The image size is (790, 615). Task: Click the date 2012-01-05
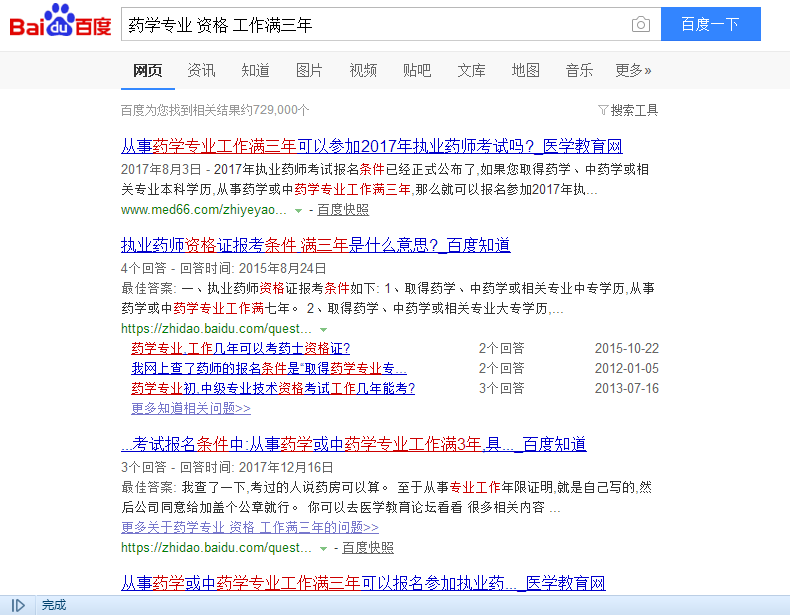627,368
